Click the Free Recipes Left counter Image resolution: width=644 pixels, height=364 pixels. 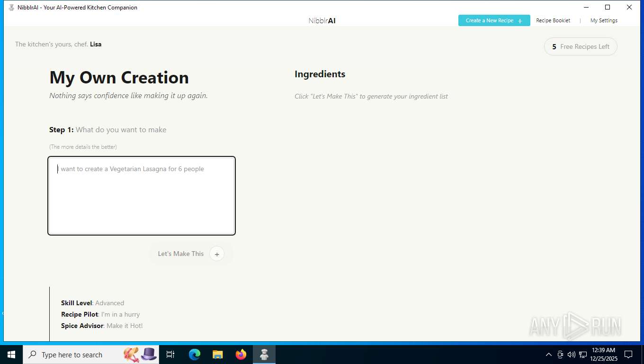click(x=581, y=46)
